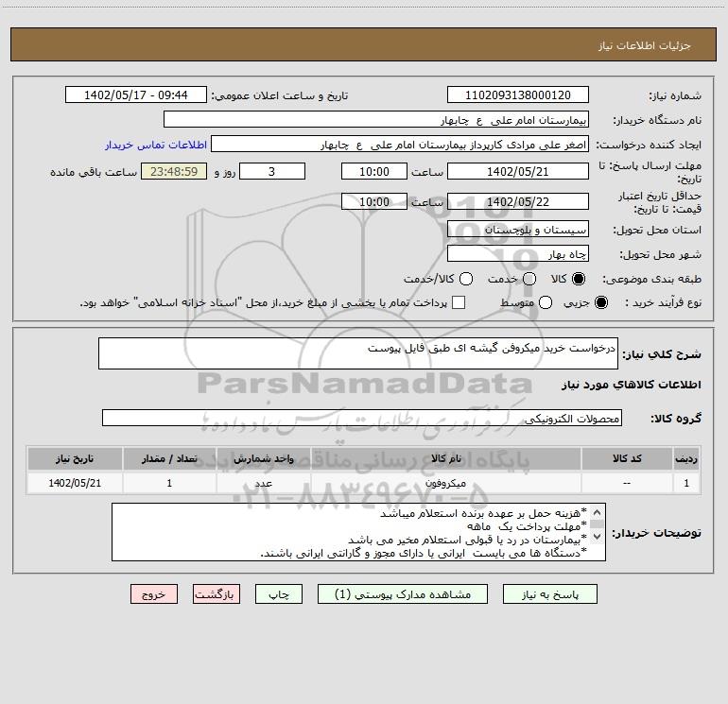Click the خروج exit button
Screen dimensions: 728x704
[154, 594]
